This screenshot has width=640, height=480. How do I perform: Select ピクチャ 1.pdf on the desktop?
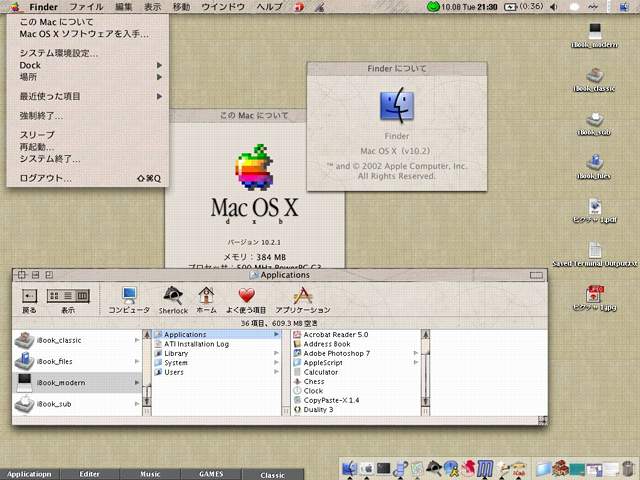coord(594,211)
